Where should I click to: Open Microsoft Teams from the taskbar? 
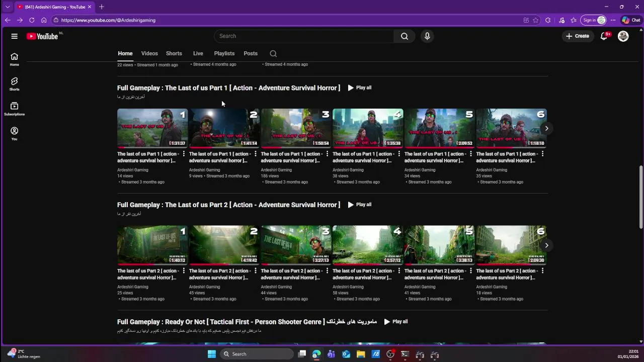coord(331,354)
